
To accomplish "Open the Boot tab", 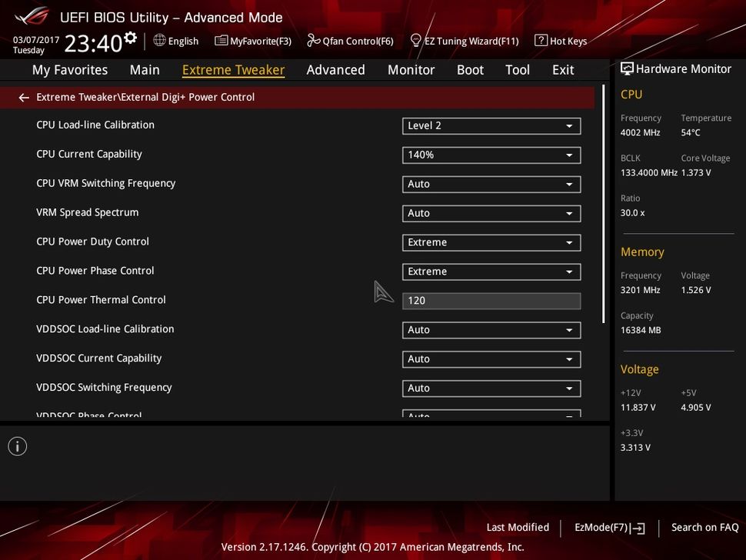I will (x=470, y=69).
